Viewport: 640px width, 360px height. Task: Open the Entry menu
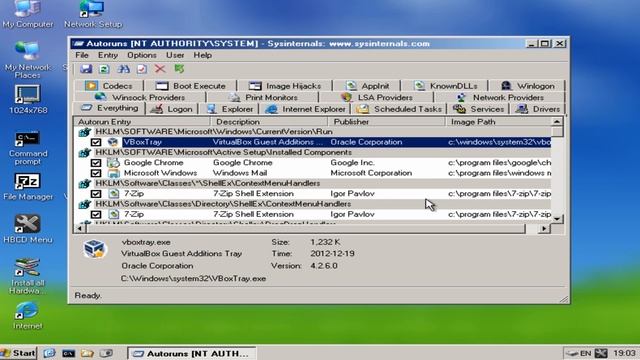108,55
